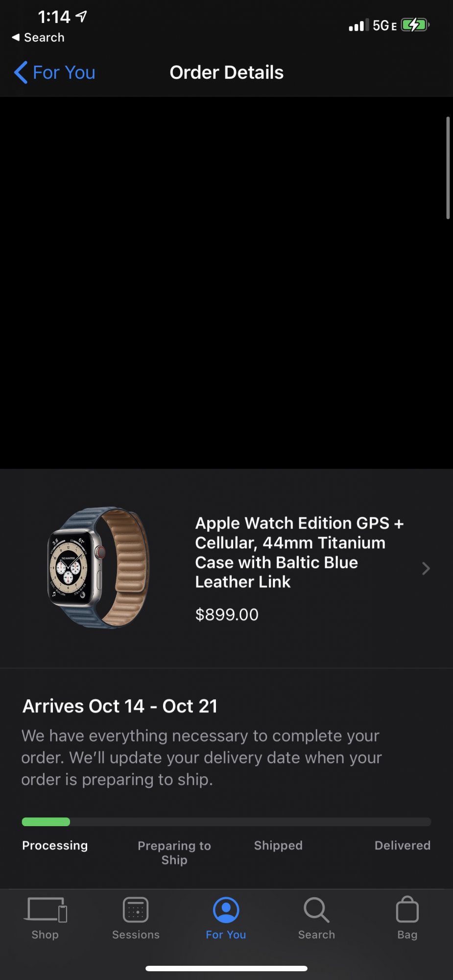This screenshot has width=453, height=980.
Task: Tap the cellular signal bars icon
Action: point(359,25)
